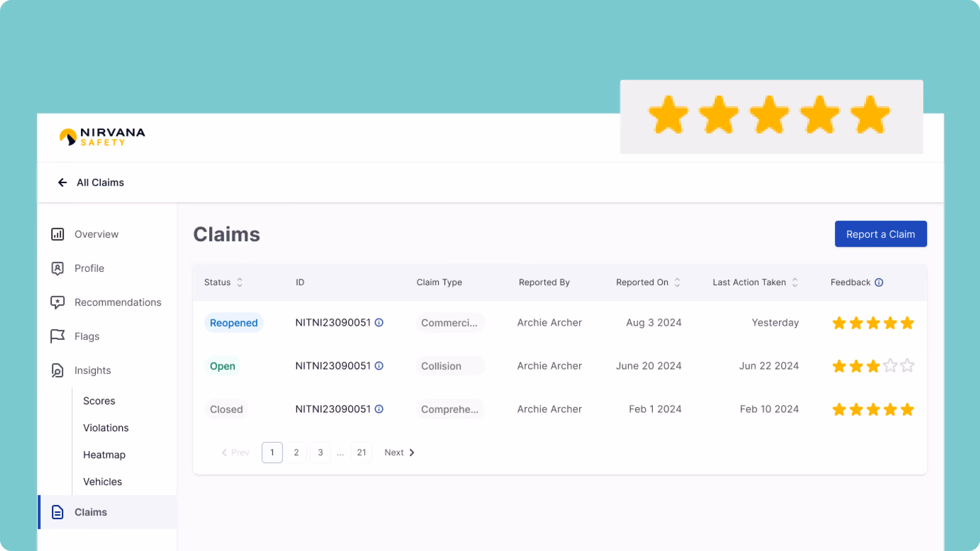Click the Recommendations star-bubble icon
The width and height of the screenshot is (980, 551).
tap(58, 302)
